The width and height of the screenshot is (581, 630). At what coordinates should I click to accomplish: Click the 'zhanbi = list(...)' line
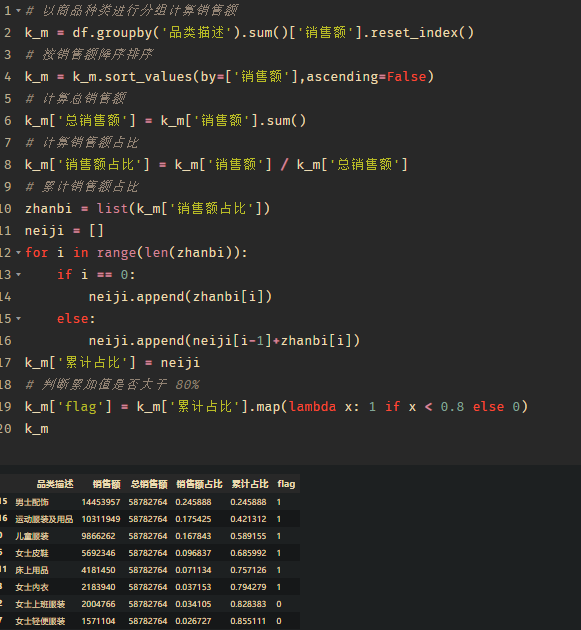[147, 209]
